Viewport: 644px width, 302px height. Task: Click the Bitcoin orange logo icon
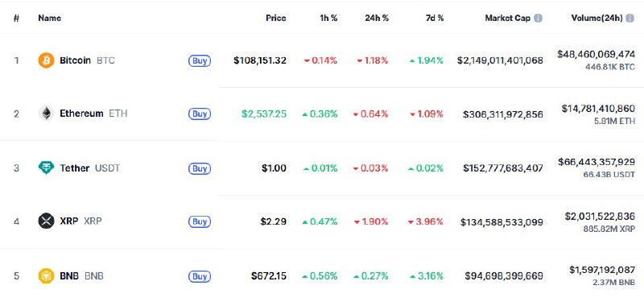tap(46, 60)
